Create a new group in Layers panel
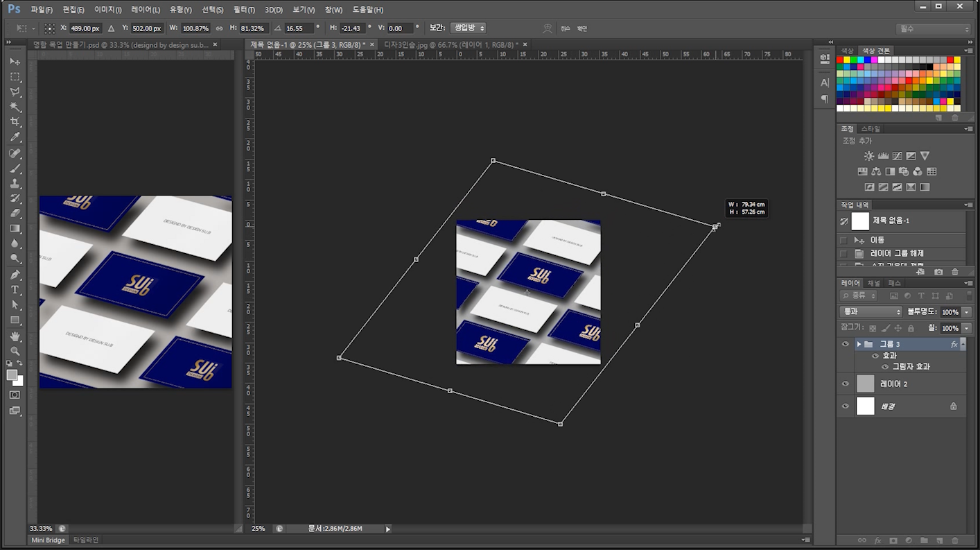The width and height of the screenshot is (980, 550). (923, 540)
